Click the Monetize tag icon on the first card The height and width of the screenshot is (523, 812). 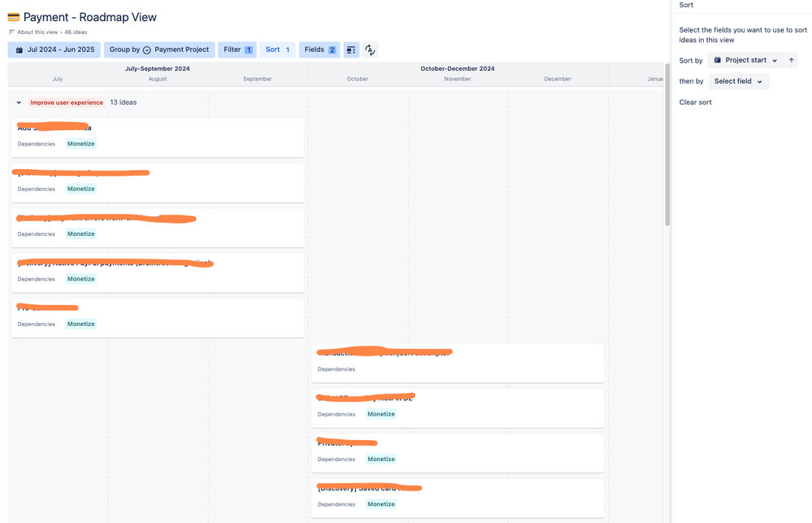80,143
